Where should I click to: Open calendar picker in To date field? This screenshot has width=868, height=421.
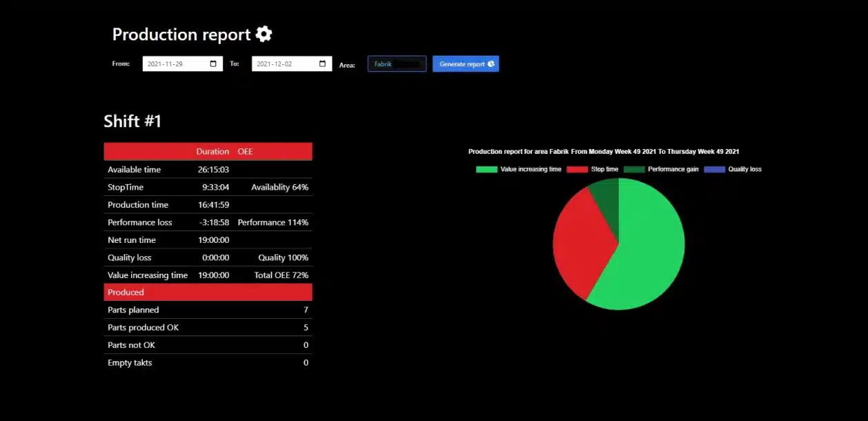[x=322, y=64]
